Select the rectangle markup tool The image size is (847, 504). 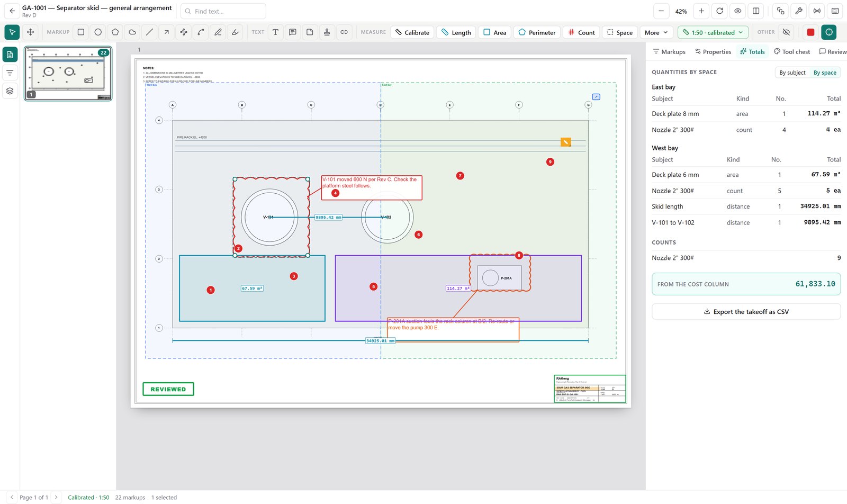81,32
